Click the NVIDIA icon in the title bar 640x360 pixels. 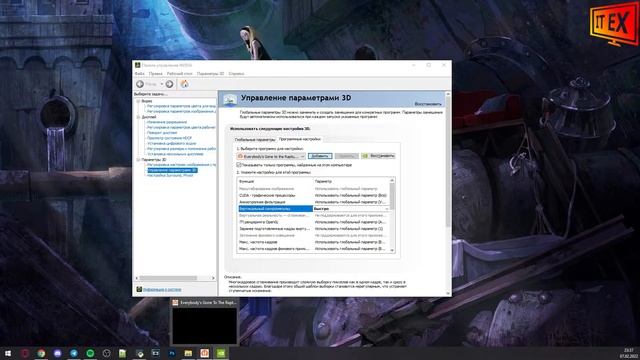138,65
